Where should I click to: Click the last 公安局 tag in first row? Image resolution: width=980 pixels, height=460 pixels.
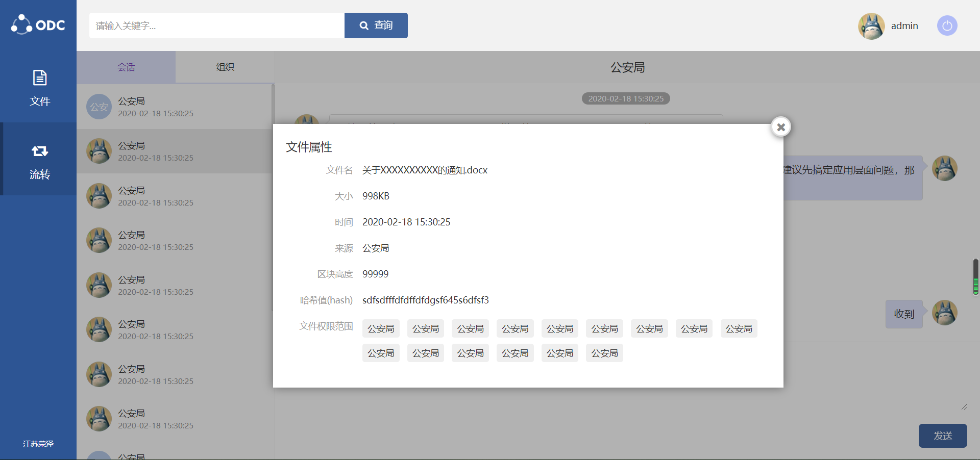pos(739,329)
